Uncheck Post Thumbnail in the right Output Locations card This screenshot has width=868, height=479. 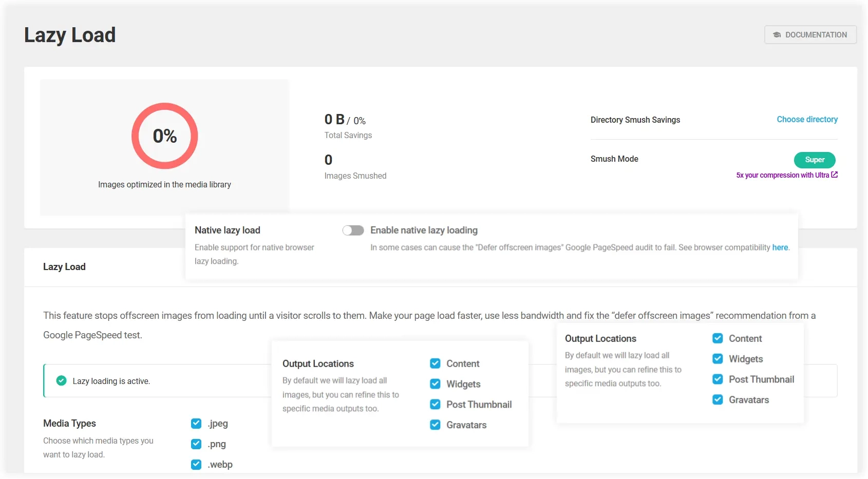pyautogui.click(x=718, y=379)
